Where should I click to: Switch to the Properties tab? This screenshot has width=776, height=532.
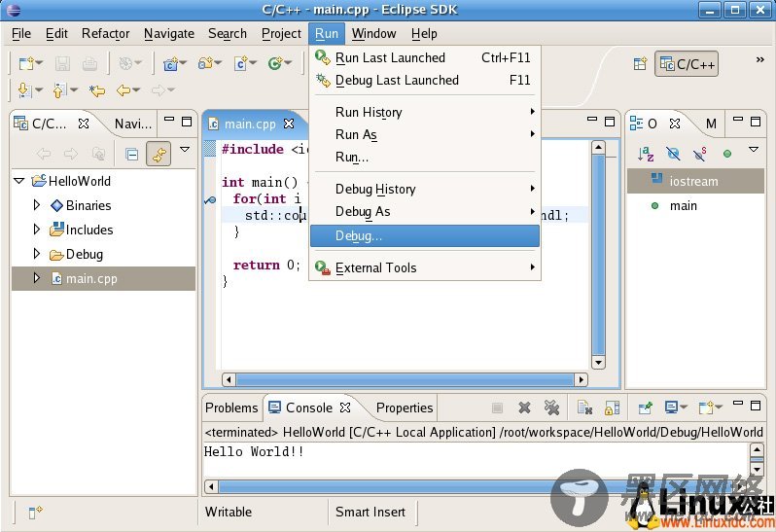coord(405,408)
